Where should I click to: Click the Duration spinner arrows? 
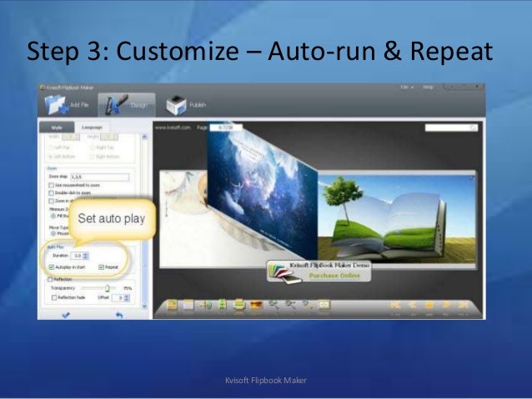click(x=86, y=256)
